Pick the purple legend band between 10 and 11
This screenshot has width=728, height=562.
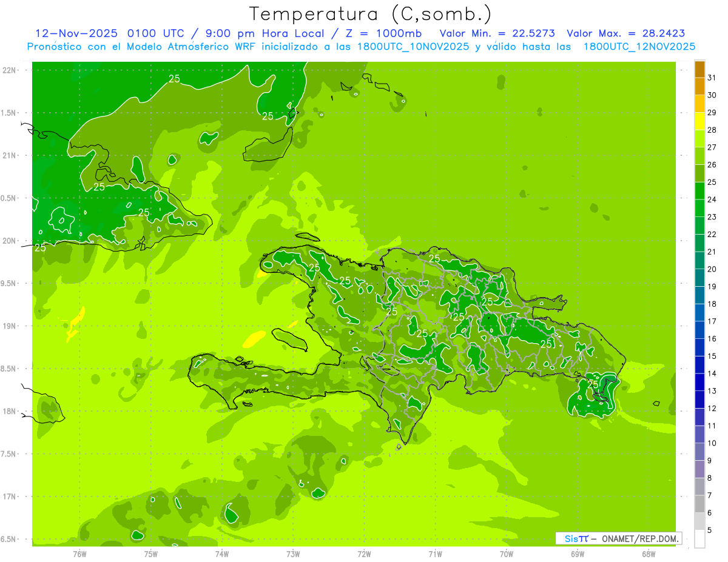coord(699,435)
